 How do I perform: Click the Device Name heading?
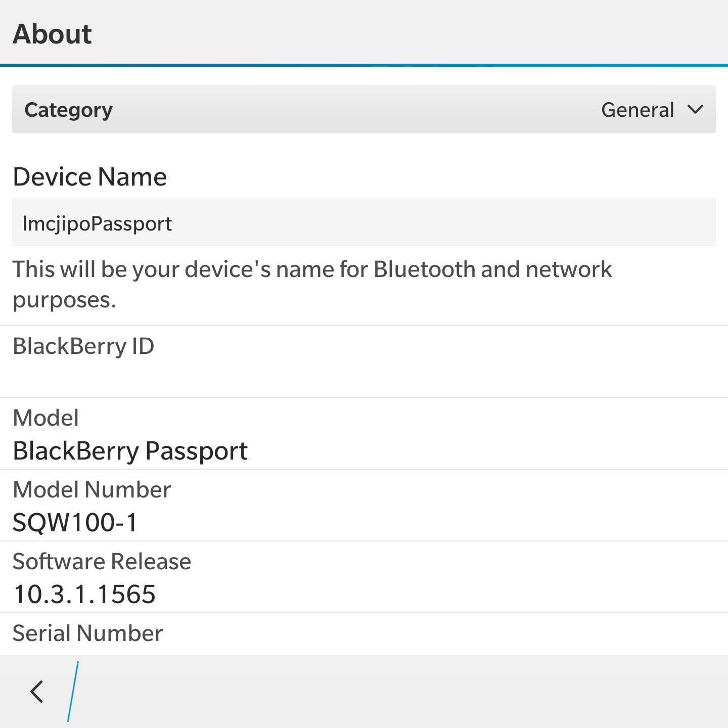coord(90,177)
